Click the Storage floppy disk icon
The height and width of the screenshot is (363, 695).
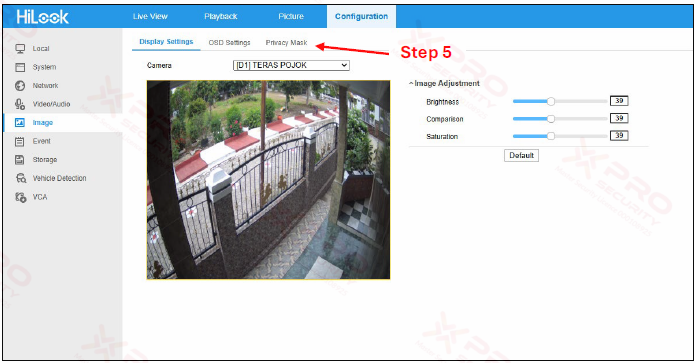[x=20, y=160]
